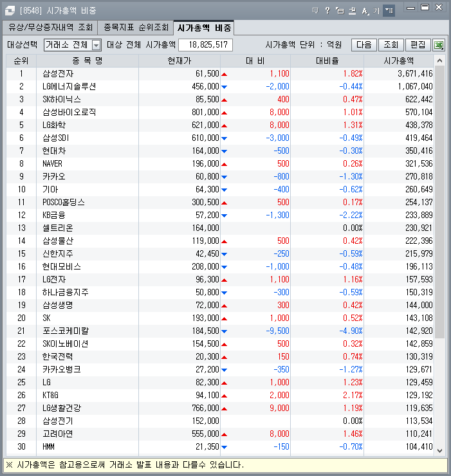Open the 거래소 전체 target dropdown

point(73,45)
